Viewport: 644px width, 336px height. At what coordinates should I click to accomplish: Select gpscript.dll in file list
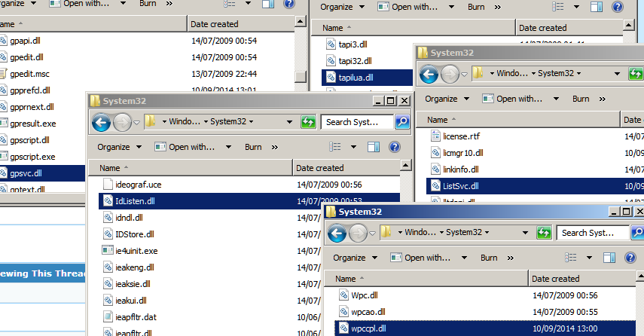(x=29, y=140)
